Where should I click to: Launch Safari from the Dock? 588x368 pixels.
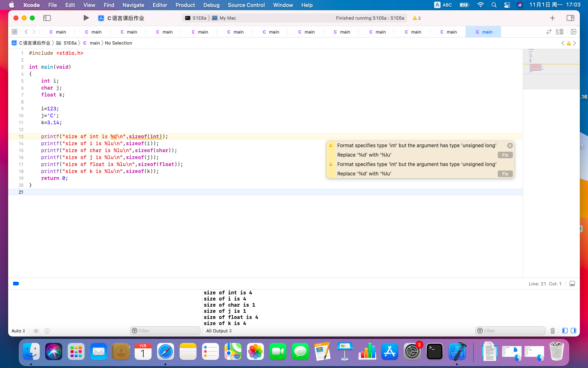pos(165,352)
